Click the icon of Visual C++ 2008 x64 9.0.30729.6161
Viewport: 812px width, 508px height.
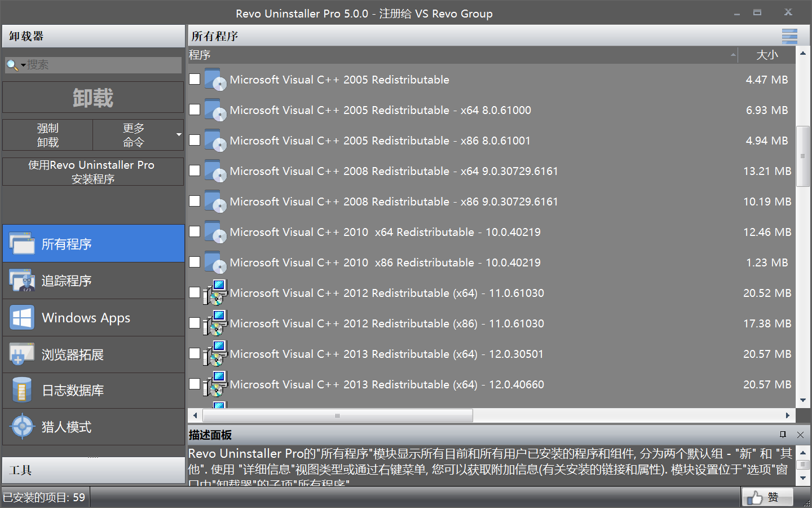tap(215, 171)
